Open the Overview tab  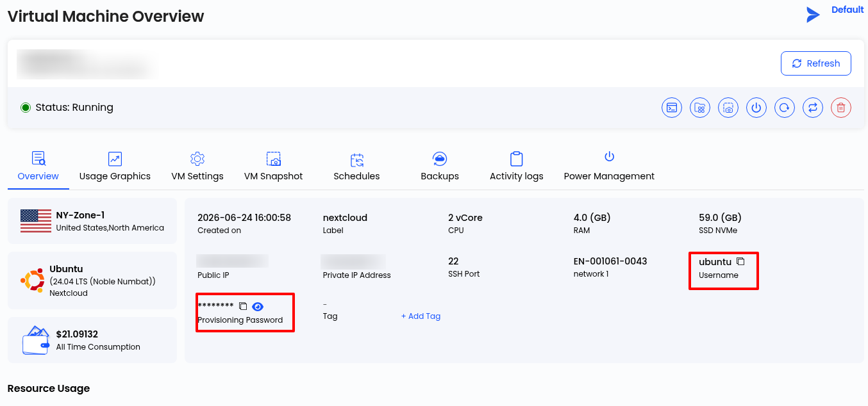point(38,168)
